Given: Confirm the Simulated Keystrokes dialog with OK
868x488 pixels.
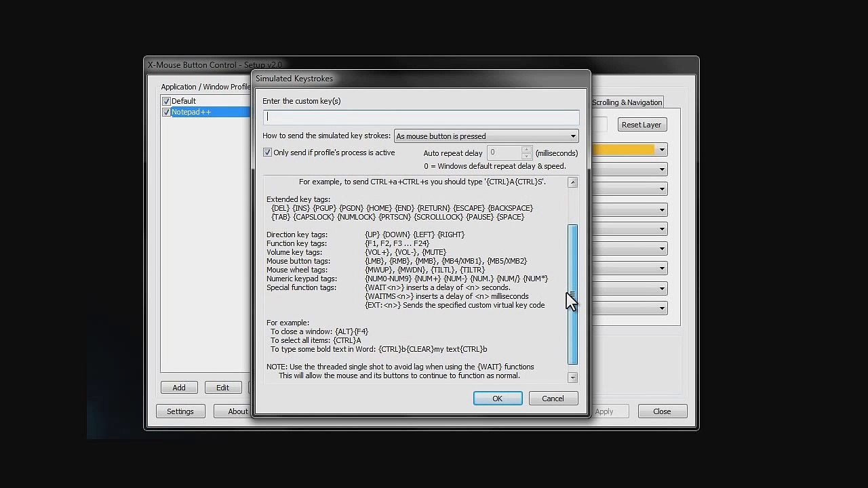Looking at the screenshot, I should tap(498, 399).
